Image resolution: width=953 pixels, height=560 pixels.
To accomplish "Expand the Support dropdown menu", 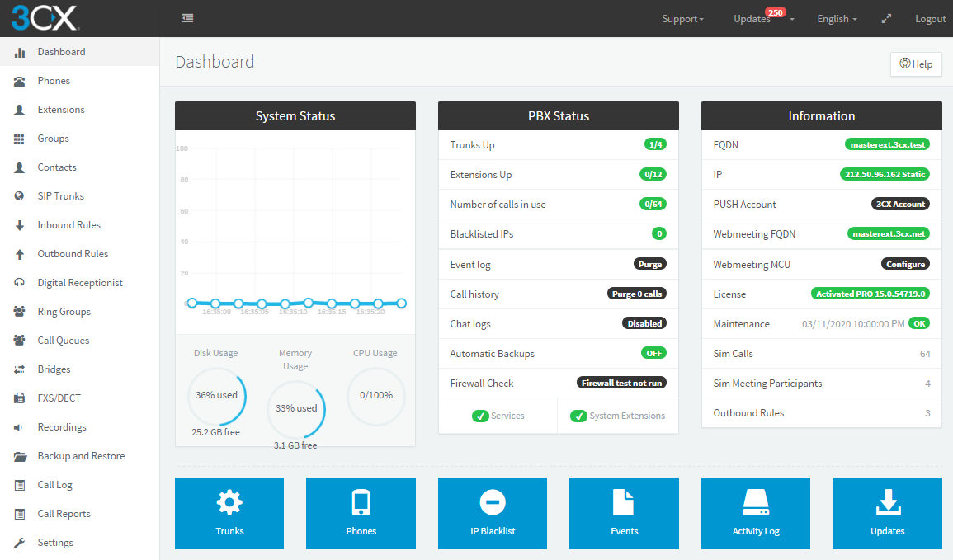I will click(x=682, y=19).
